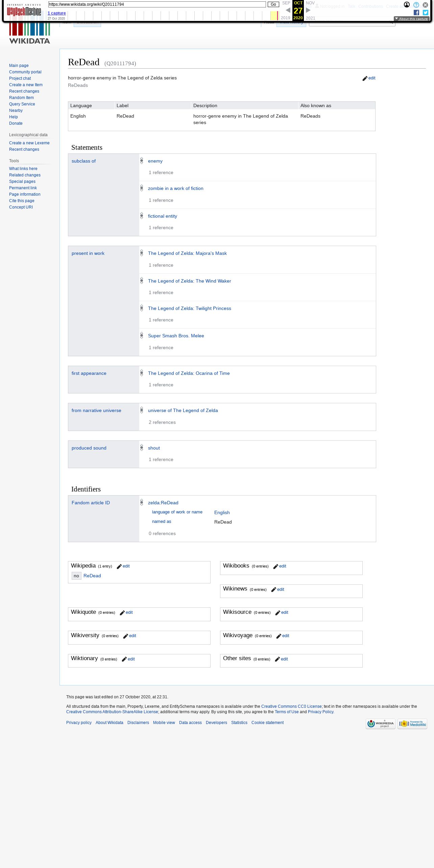Expand 1 reference under enemy statement

click(x=161, y=173)
